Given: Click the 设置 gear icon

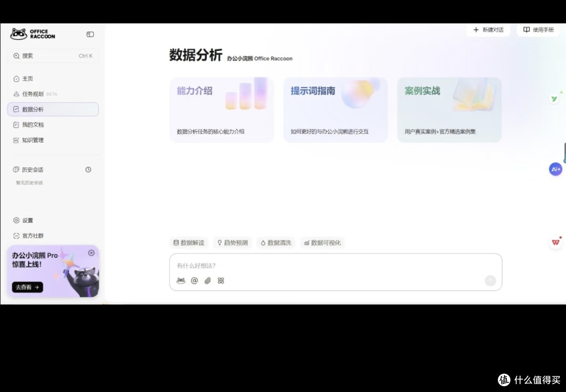Looking at the screenshot, I should 16,220.
